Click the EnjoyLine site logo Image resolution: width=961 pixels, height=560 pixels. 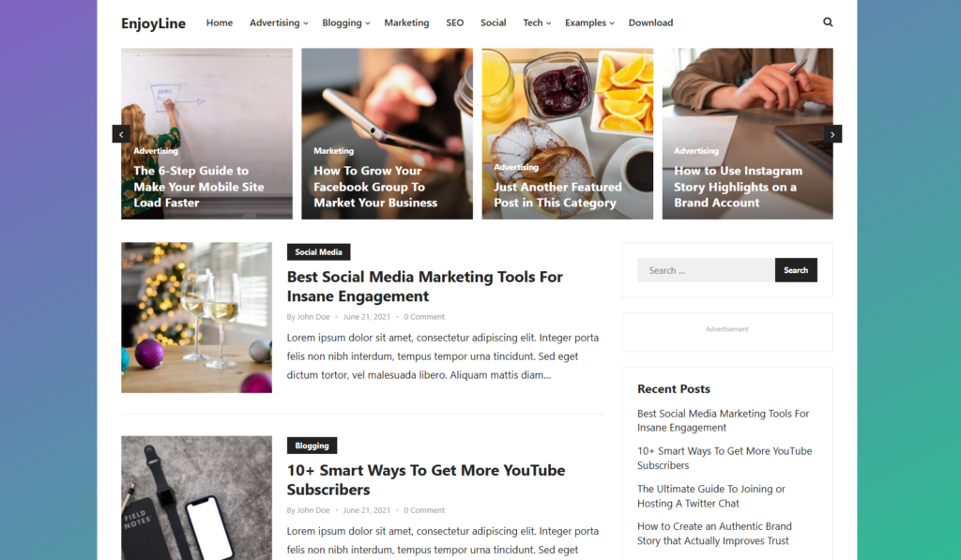153,23
